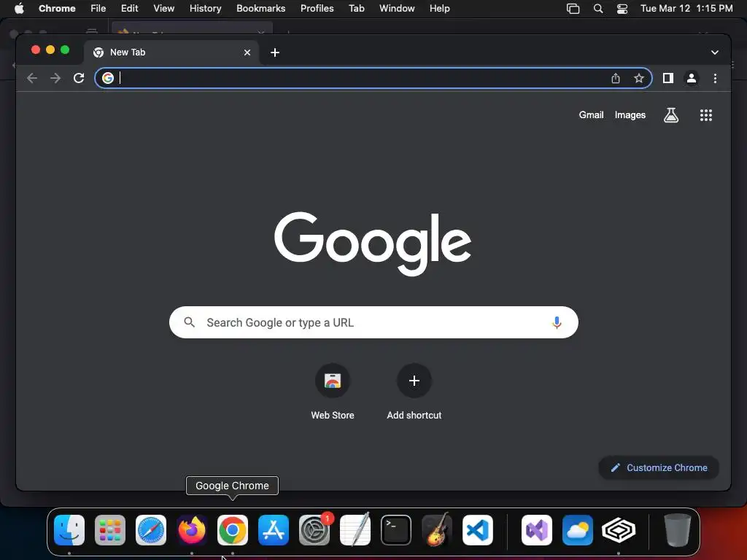
Task: Close the New Tab tab
Action: pos(247,52)
